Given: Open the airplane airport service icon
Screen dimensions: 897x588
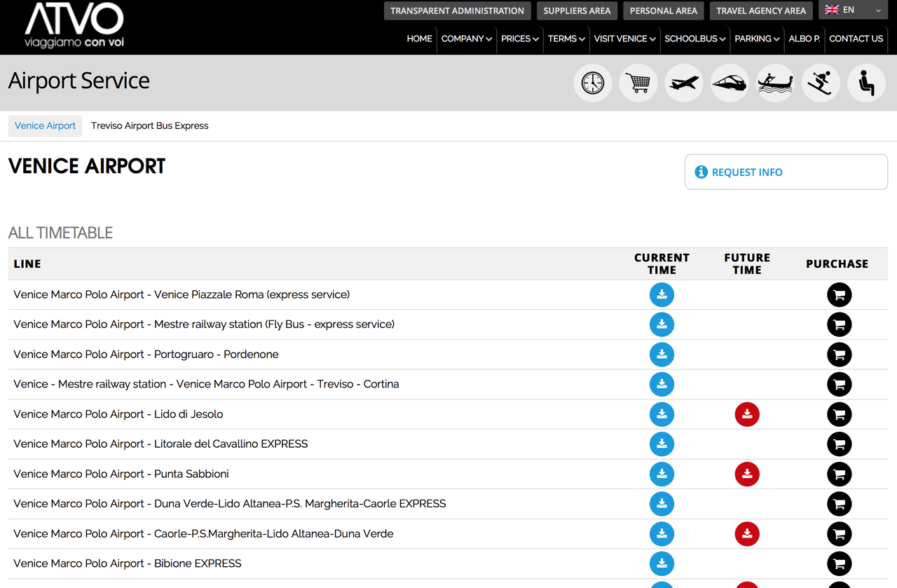Looking at the screenshot, I should 684,83.
